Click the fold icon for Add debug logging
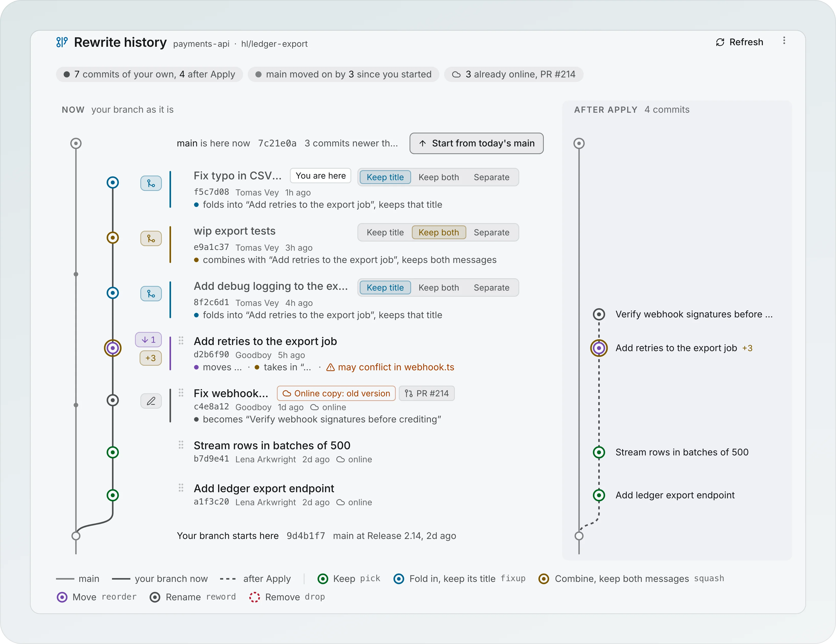This screenshot has width=836, height=644. [151, 293]
